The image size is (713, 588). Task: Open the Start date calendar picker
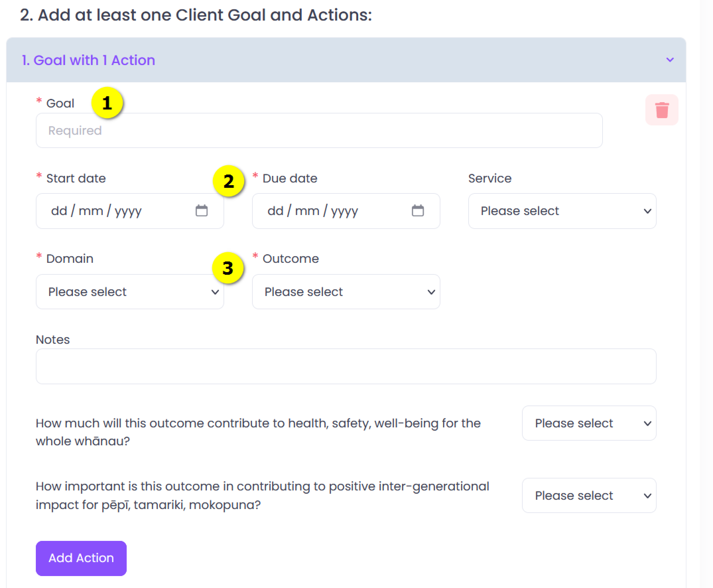tap(201, 210)
